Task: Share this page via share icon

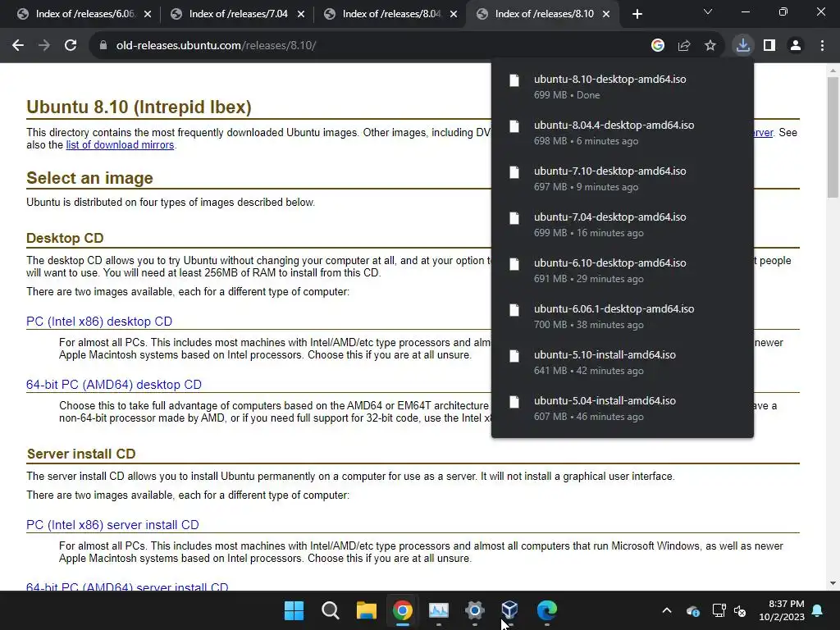Action: click(684, 46)
